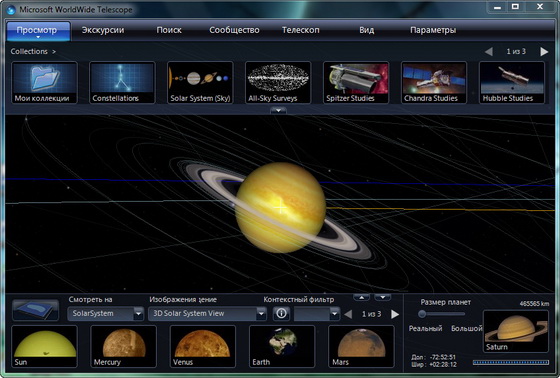Click the collections 1 из 3 page indicator
Viewport: 560px width, 378px height.
pos(516,51)
